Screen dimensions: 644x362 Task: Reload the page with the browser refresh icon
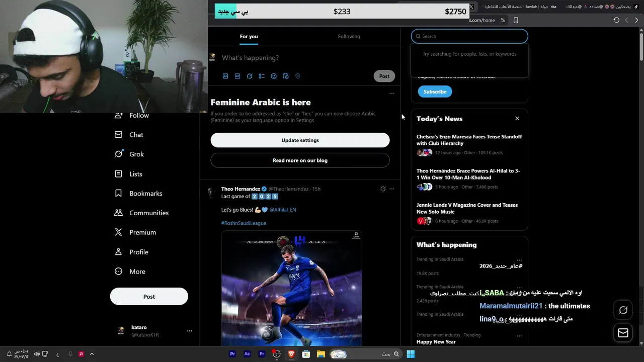coord(616,20)
